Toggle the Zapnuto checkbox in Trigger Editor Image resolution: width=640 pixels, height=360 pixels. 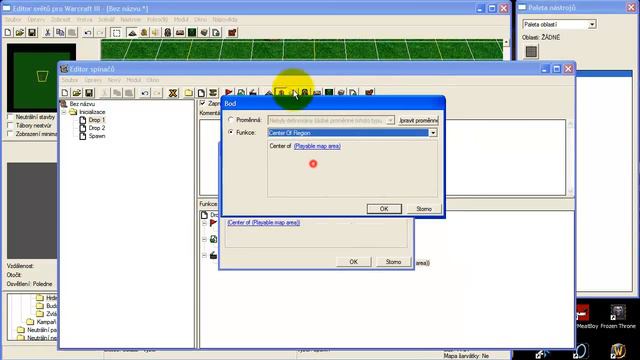tap(203, 103)
